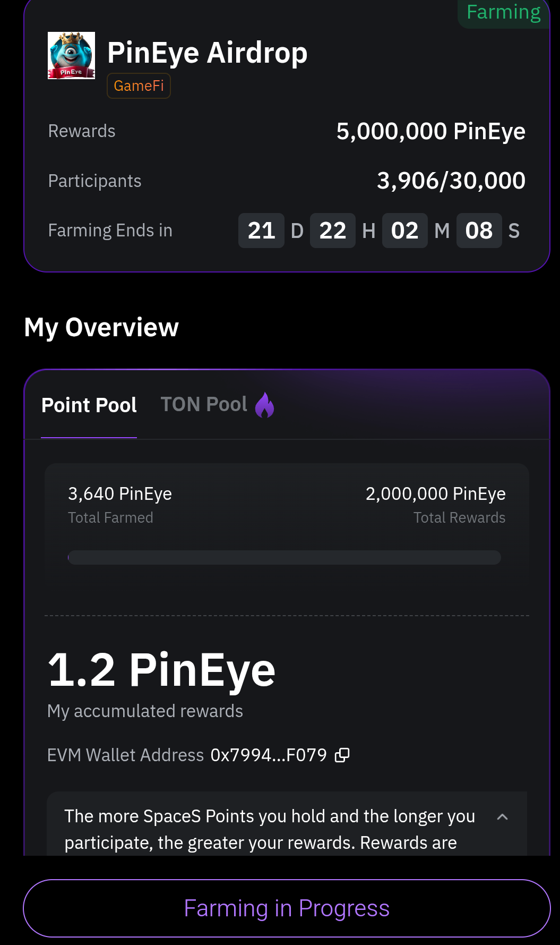Switch to the Point Pool tab
Viewport: 560px width, 945px height.
pos(89,405)
